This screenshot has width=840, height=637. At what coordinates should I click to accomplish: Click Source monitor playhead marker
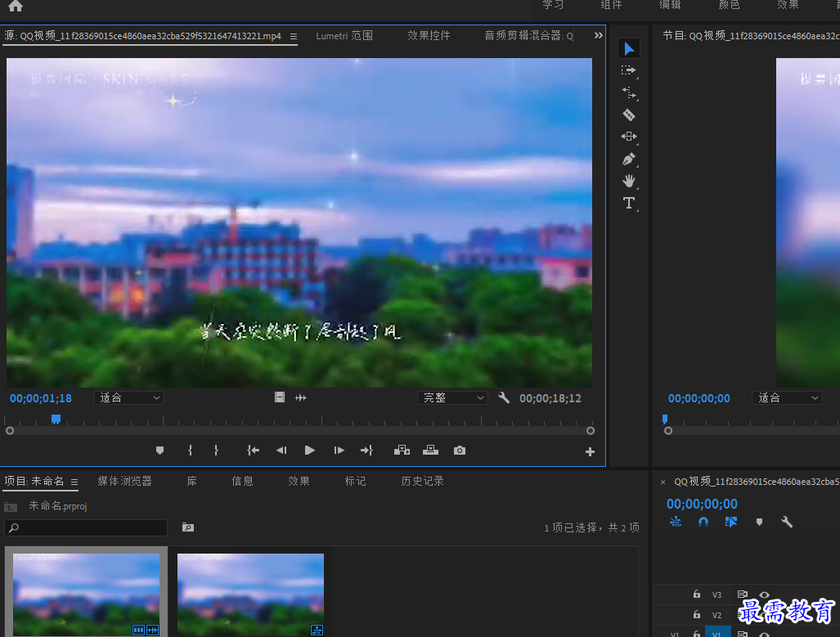[56, 419]
